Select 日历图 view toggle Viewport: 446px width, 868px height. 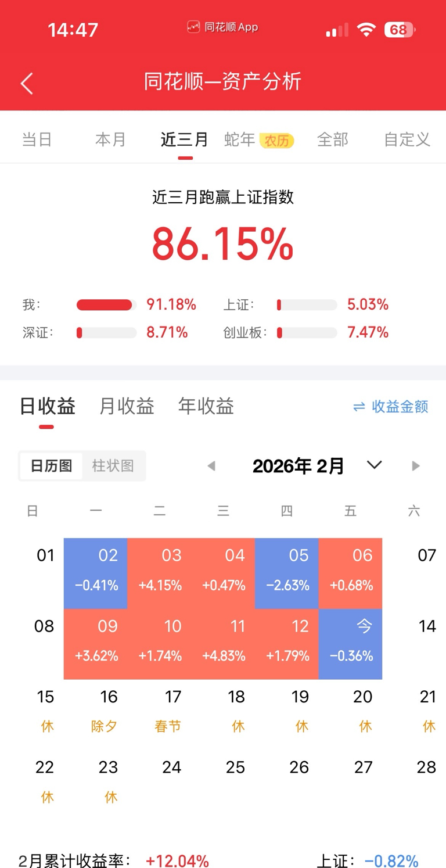tap(51, 466)
